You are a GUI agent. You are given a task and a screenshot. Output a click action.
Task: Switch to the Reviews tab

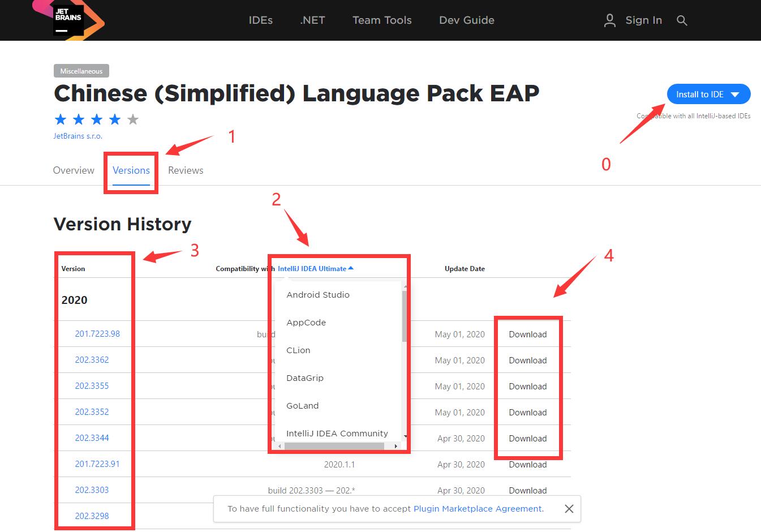coord(186,170)
